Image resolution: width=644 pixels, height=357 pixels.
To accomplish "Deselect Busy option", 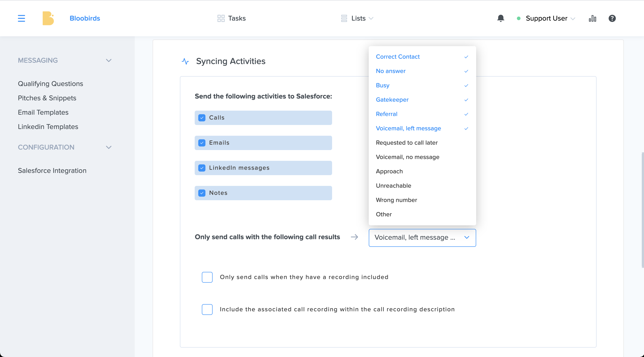I will pos(422,85).
